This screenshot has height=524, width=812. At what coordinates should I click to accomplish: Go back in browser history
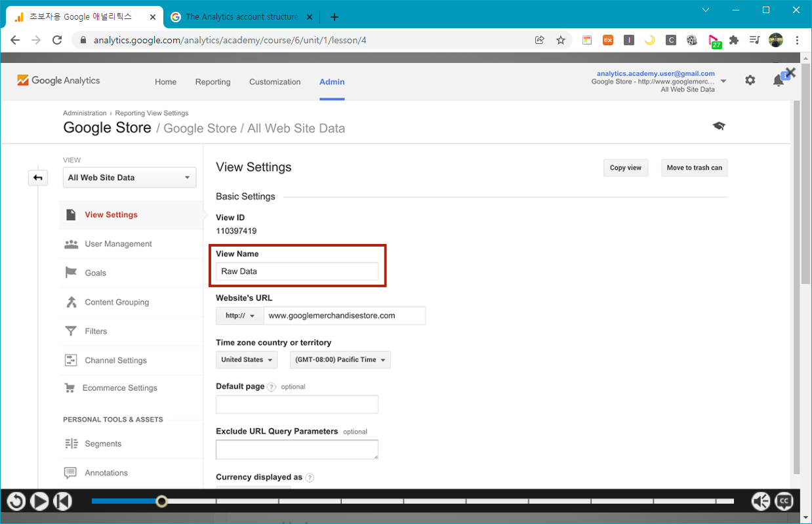(x=15, y=40)
